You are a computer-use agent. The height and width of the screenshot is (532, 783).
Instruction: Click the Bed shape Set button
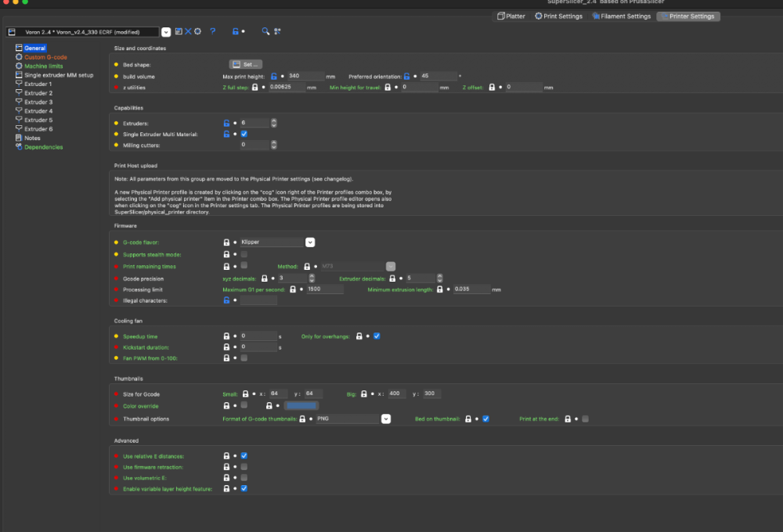tap(246, 64)
